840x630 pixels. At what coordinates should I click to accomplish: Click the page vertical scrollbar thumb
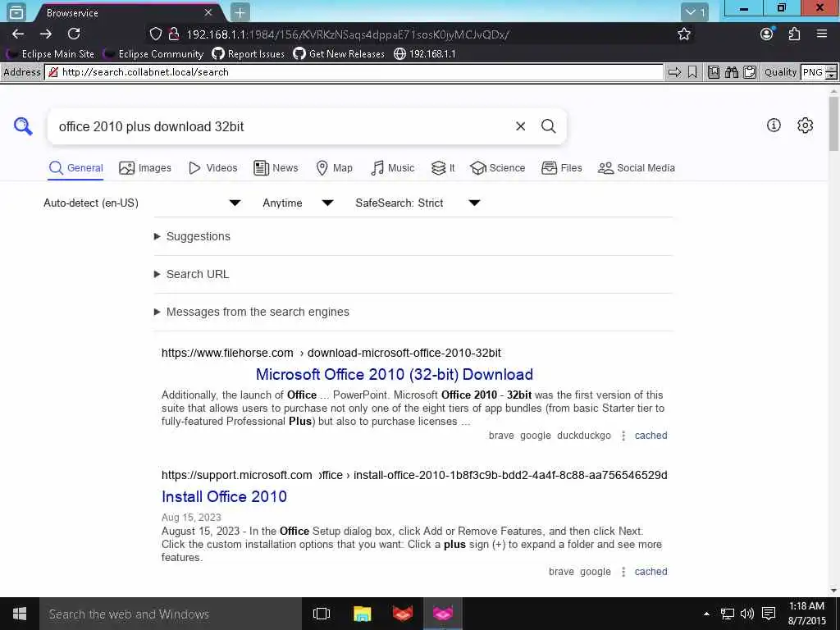click(x=833, y=123)
